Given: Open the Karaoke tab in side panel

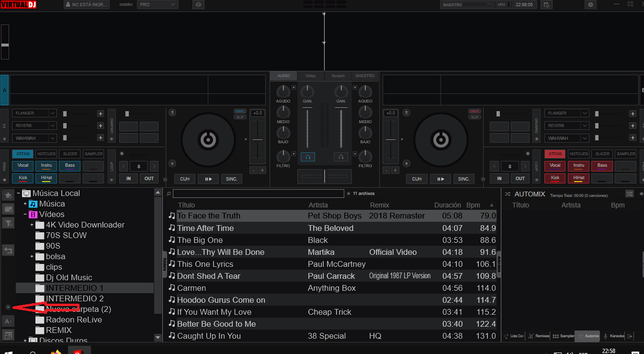Looking at the screenshot, I should pyautogui.click(x=613, y=336).
